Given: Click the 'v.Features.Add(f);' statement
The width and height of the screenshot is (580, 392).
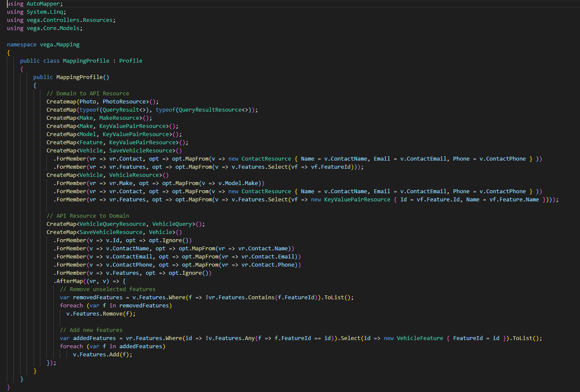Looking at the screenshot, I should pyautogui.click(x=103, y=355).
